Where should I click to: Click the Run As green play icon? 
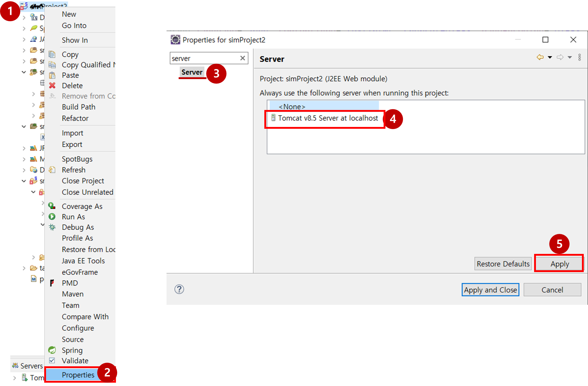click(52, 217)
